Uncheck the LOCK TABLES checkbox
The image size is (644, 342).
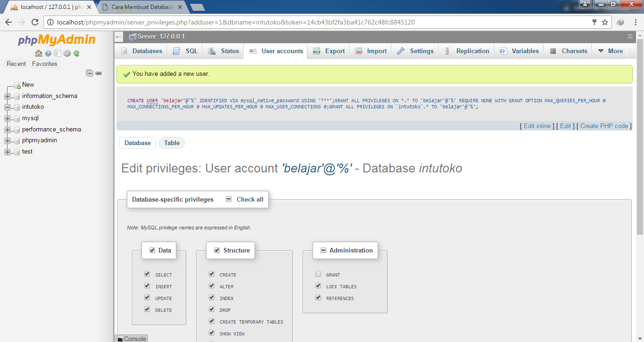pos(318,285)
